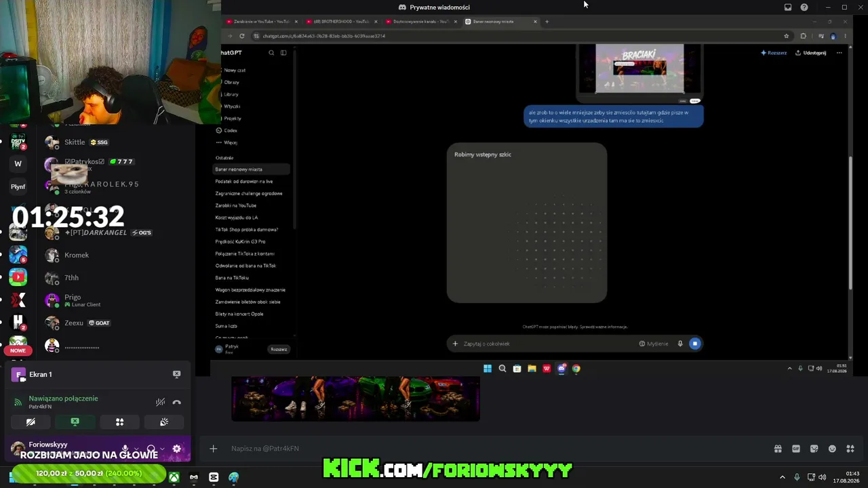
Task: Pop out the Ekran 1 stream
Action: click(x=176, y=374)
